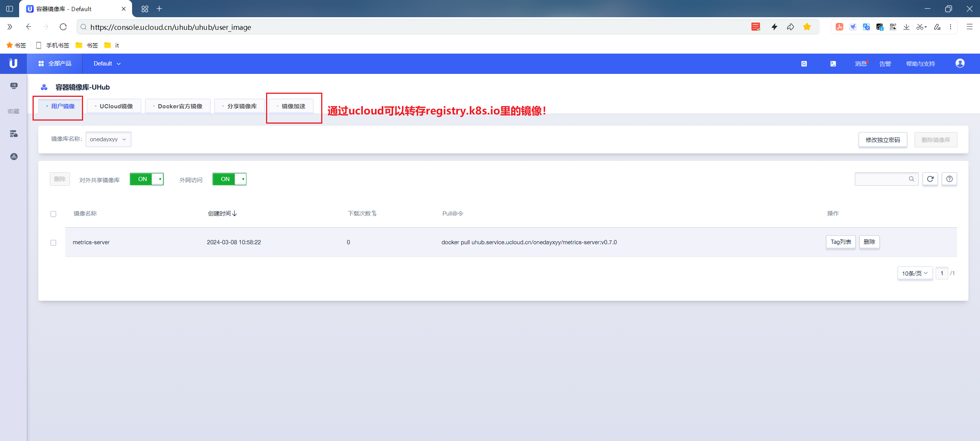Click the metrics-server image name

pyautogui.click(x=91, y=242)
